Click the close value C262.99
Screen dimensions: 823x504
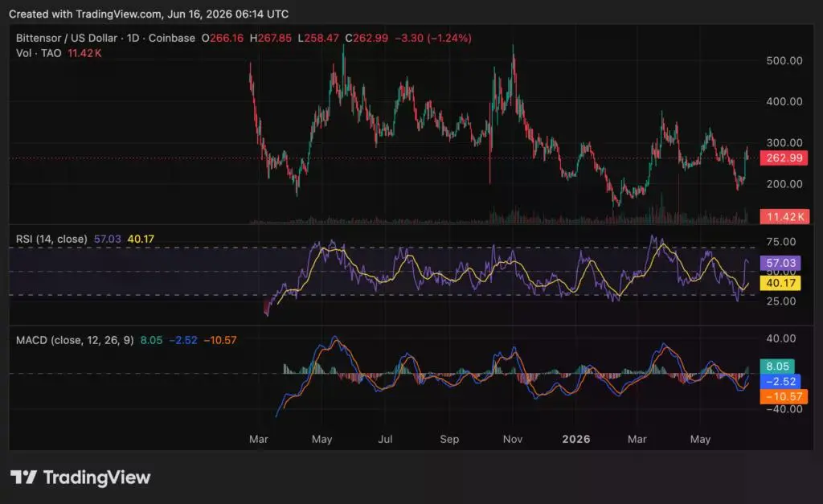366,38
